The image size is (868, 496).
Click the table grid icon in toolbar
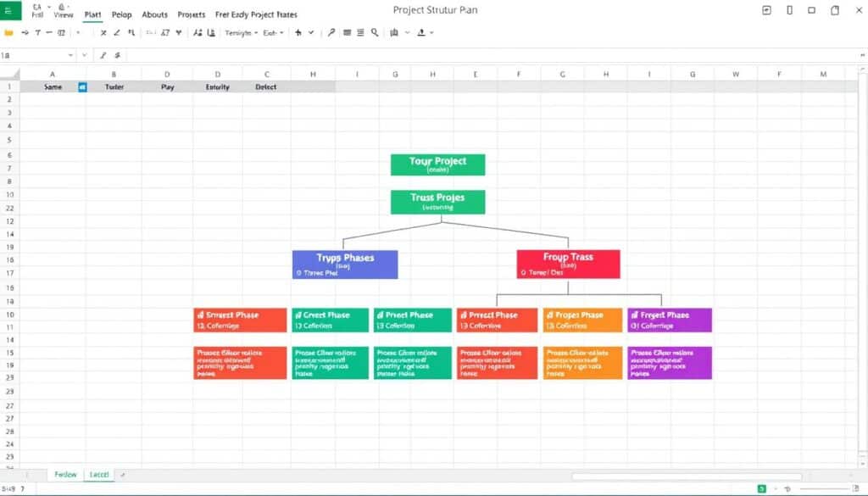(x=61, y=33)
